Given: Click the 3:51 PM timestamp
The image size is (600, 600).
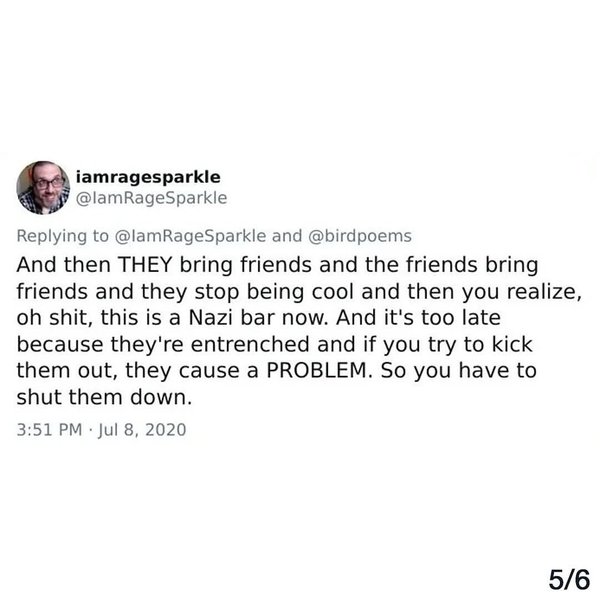Looking at the screenshot, I should [49, 430].
